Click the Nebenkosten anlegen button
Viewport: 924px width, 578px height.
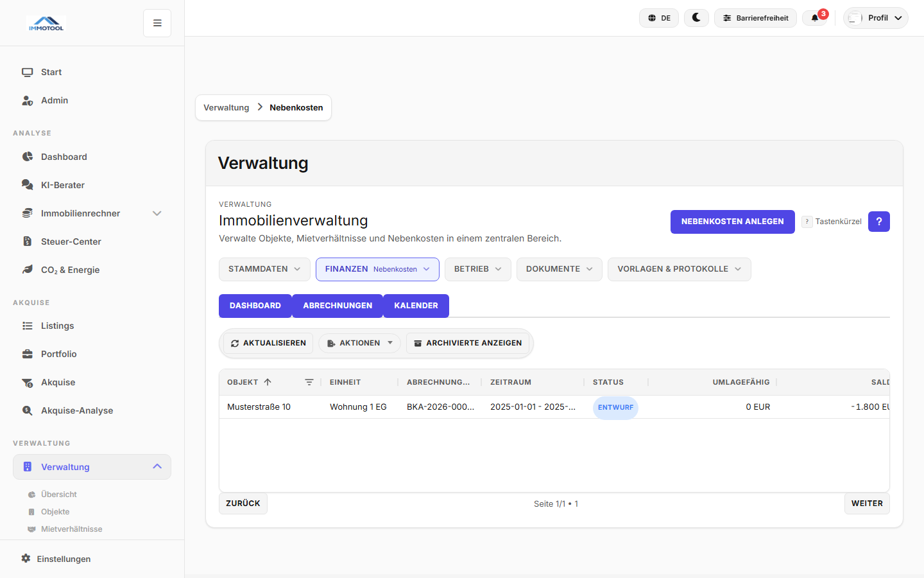[732, 222]
